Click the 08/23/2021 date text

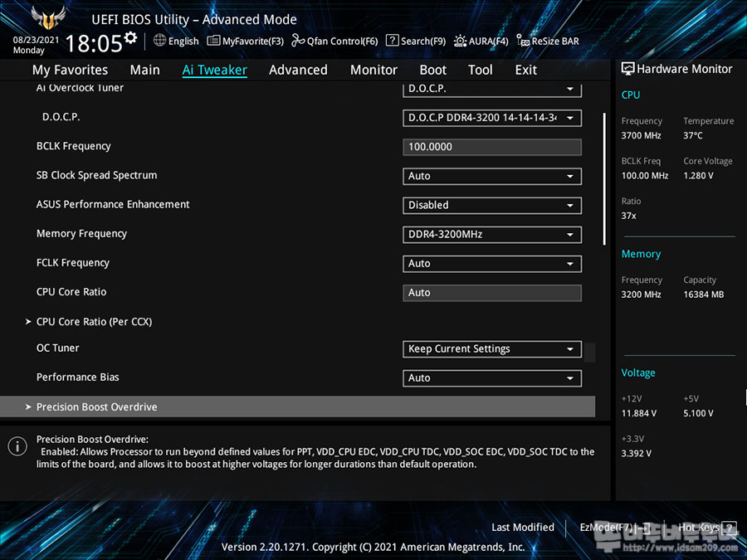[x=36, y=40]
